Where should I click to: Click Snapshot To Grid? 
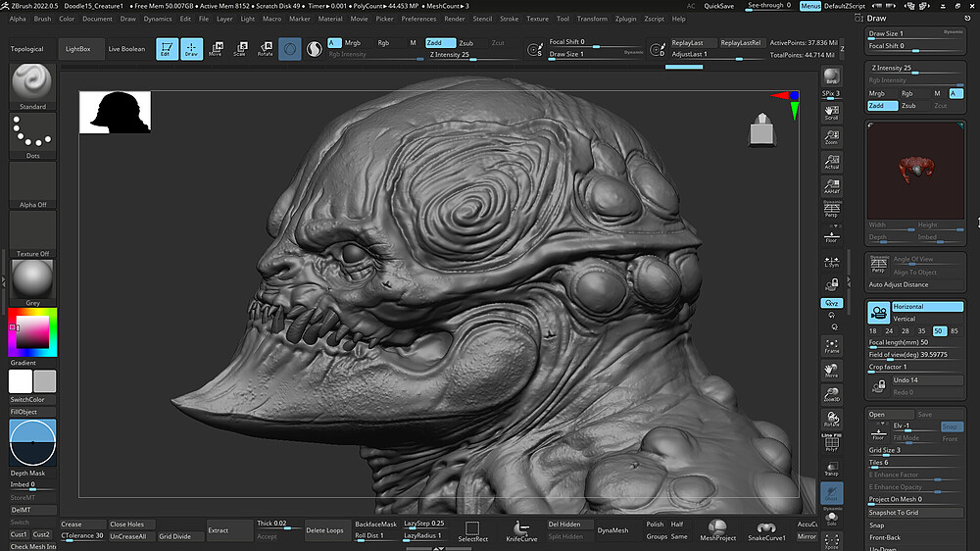click(x=915, y=512)
